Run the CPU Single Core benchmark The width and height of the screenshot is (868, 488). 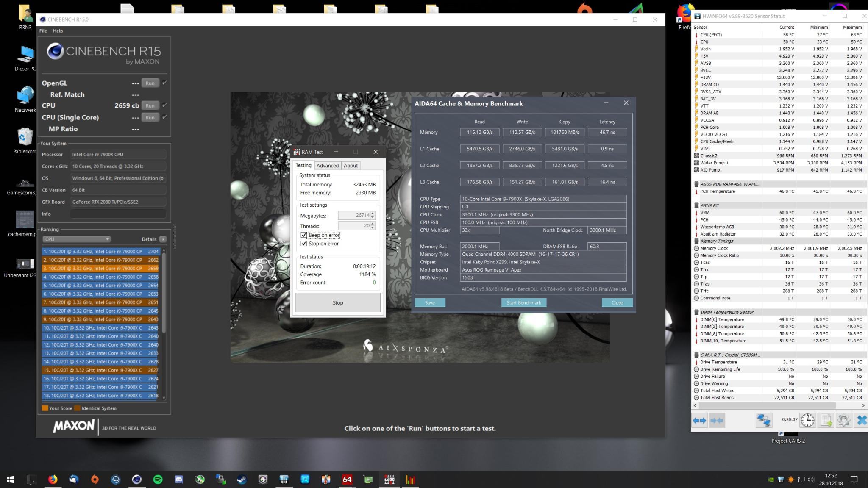(x=150, y=117)
